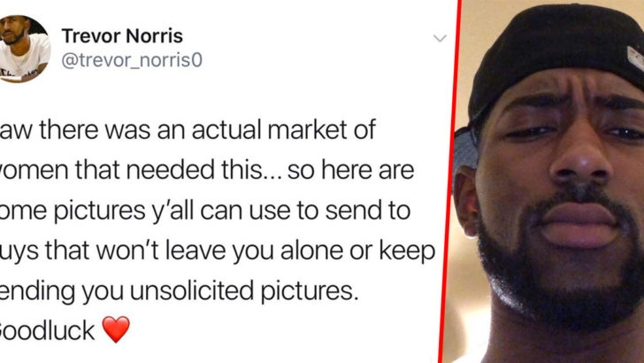Click the white tag on the black cap
This screenshot has height=363, width=644.
(x=636, y=58)
